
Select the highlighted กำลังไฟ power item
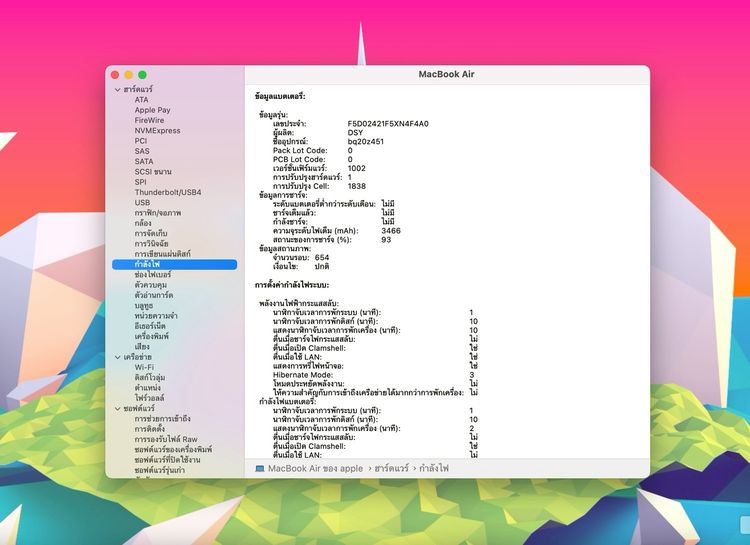[175, 264]
